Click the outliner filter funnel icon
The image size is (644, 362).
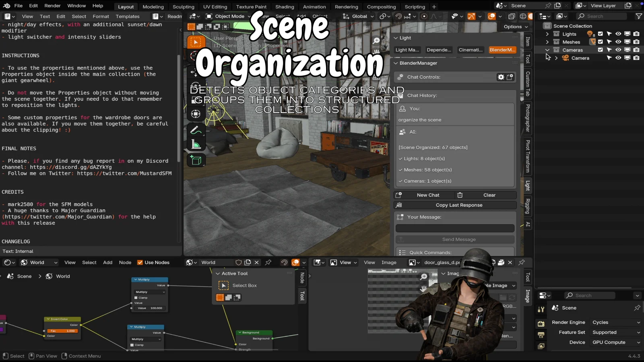639,16
